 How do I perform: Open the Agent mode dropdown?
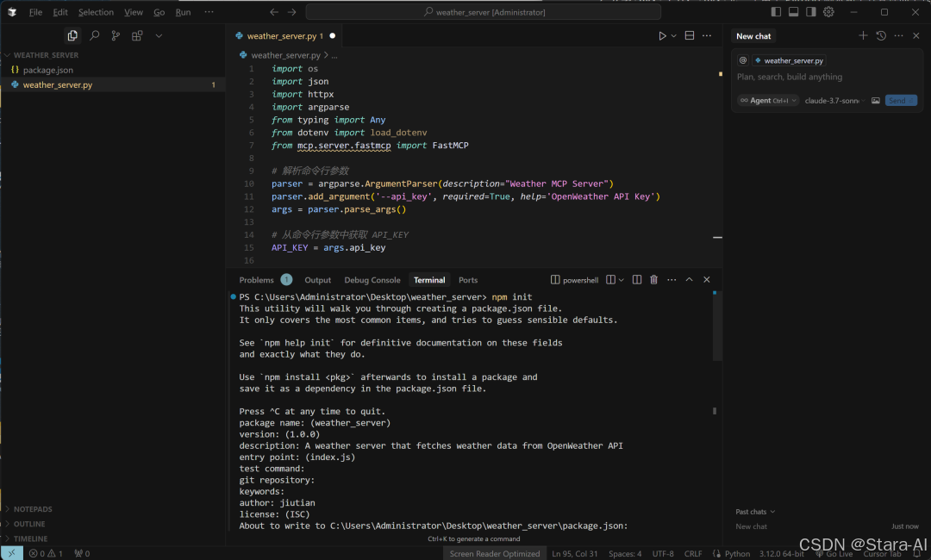click(x=768, y=101)
